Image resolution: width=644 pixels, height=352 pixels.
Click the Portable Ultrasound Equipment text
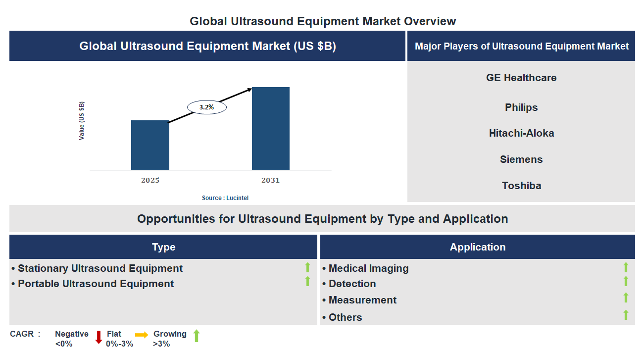(96, 284)
